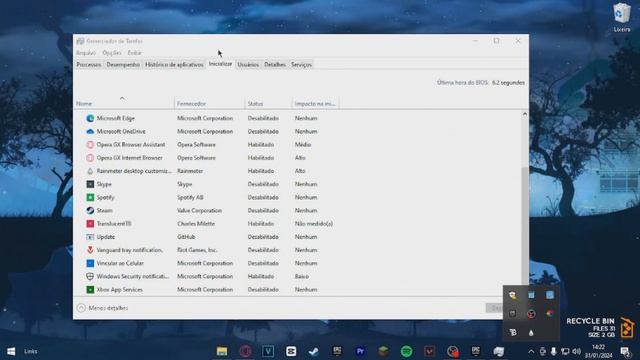
Task: Open Minecraft block icon on taskbar
Action: pos(383,351)
